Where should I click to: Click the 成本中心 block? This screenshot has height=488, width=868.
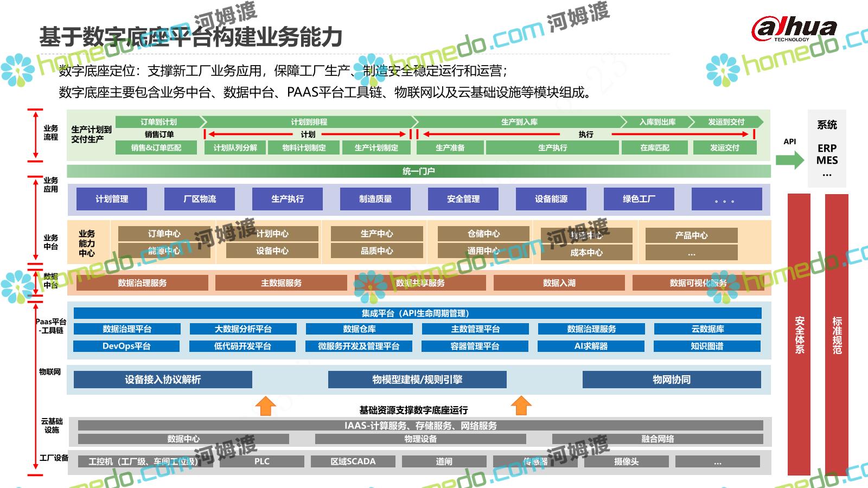coord(586,253)
